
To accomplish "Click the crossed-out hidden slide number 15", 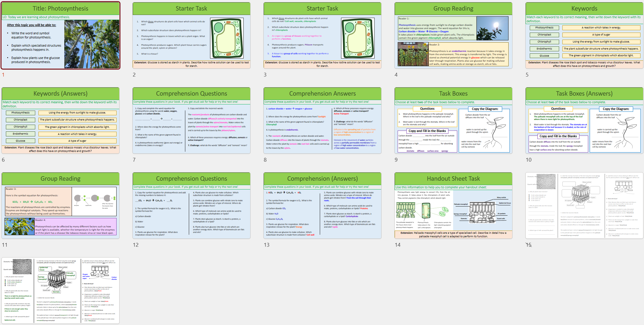I will (529, 245).
